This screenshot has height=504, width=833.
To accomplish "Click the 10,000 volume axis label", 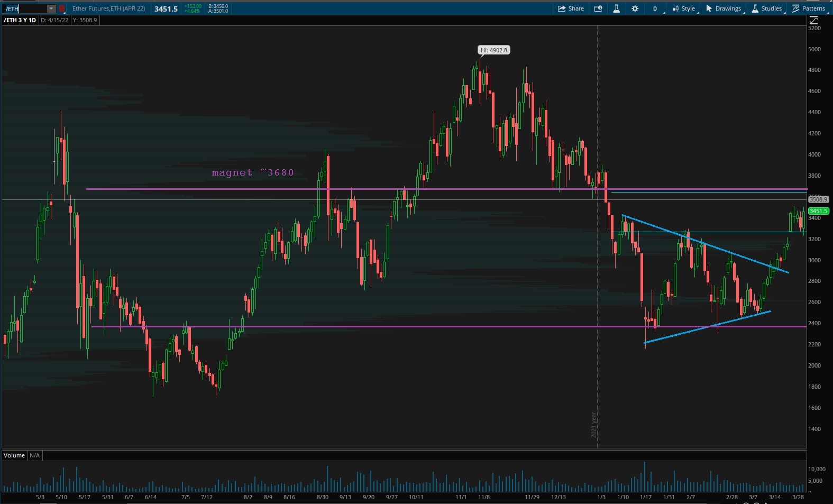I will pyautogui.click(x=817, y=469).
